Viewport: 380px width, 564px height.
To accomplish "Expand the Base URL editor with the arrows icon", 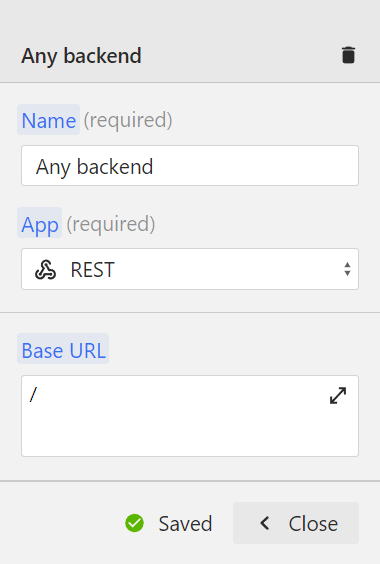I will coord(338,395).
